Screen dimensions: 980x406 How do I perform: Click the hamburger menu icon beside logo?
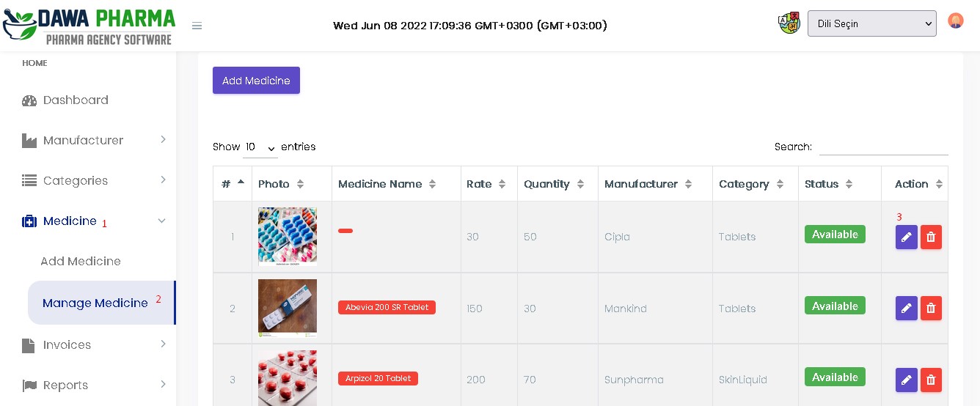point(197,26)
